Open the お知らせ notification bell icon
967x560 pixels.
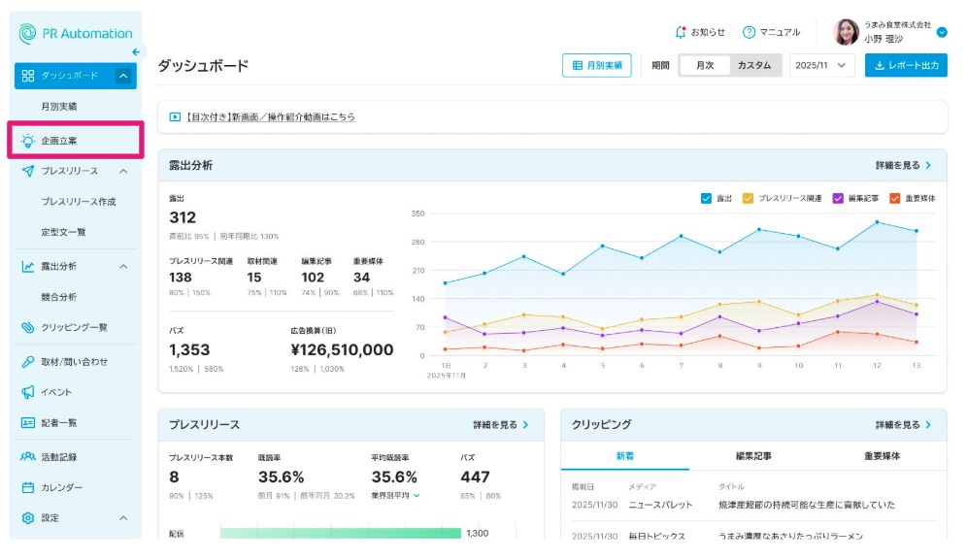click(x=681, y=32)
